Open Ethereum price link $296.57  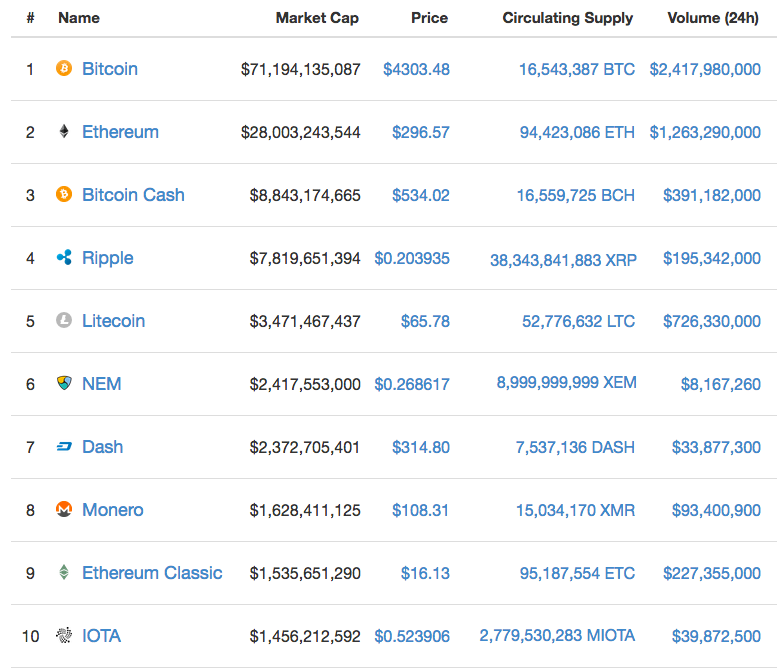(x=421, y=132)
